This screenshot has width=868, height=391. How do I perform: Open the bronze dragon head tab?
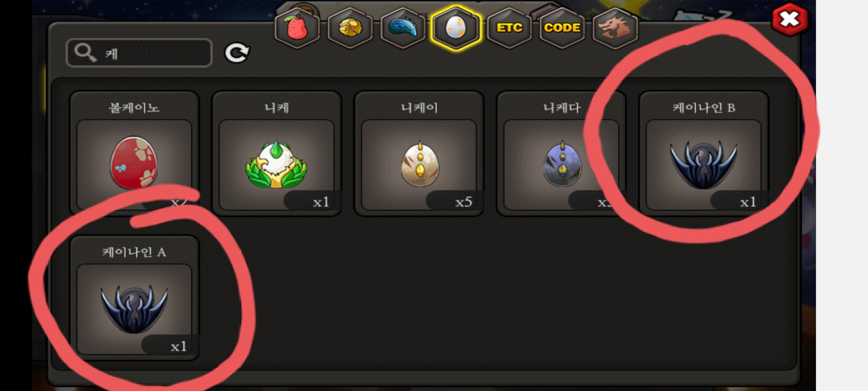click(615, 28)
